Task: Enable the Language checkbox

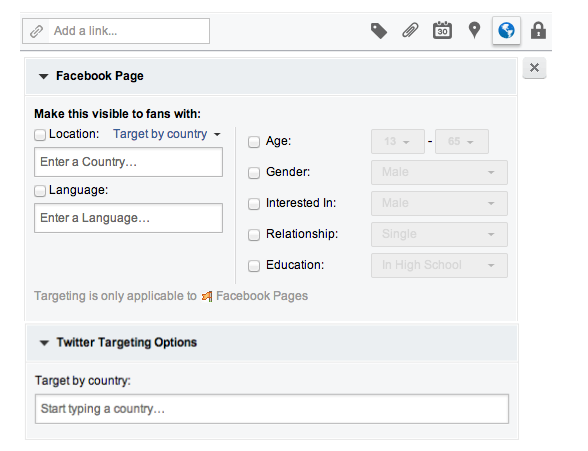Action: pyautogui.click(x=40, y=190)
